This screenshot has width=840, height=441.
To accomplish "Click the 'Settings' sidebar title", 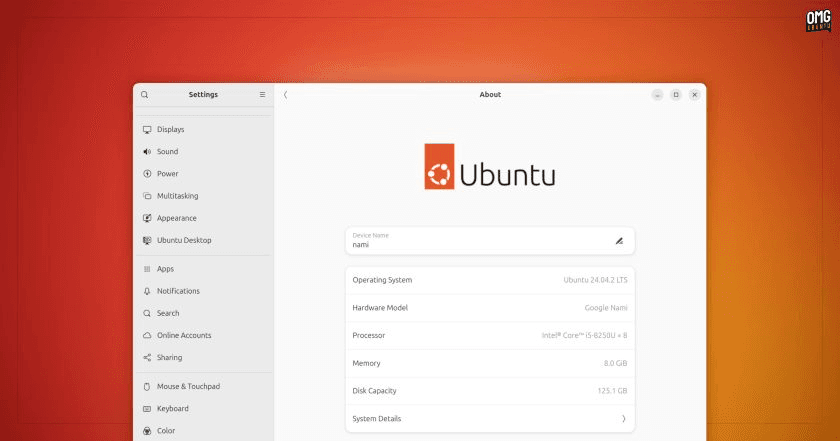I will 203,95.
